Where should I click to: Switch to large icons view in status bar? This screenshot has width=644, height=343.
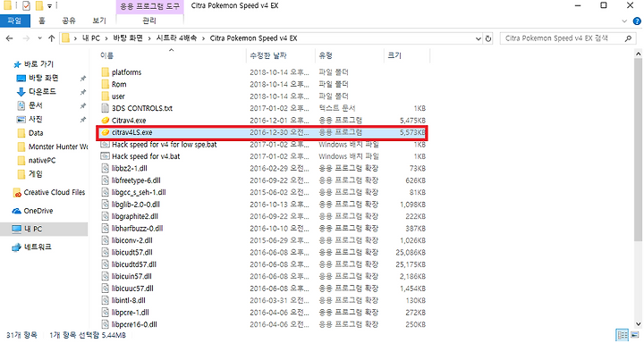[635, 335]
